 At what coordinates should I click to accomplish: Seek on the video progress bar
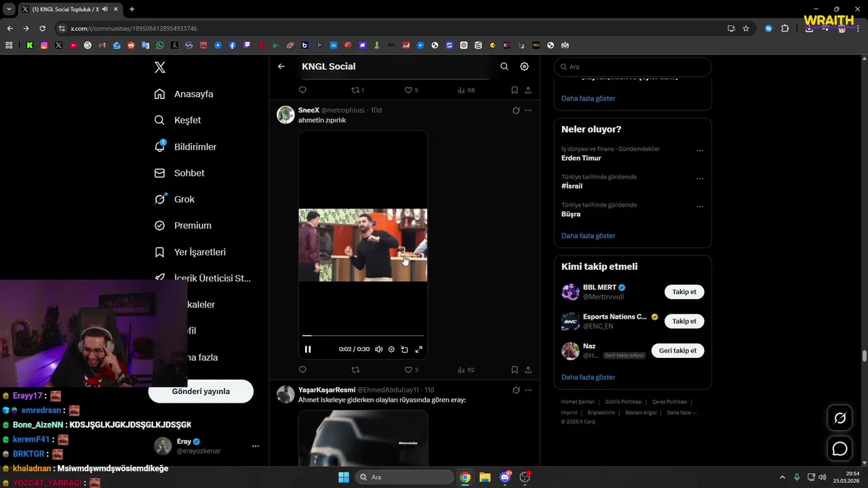point(363,335)
